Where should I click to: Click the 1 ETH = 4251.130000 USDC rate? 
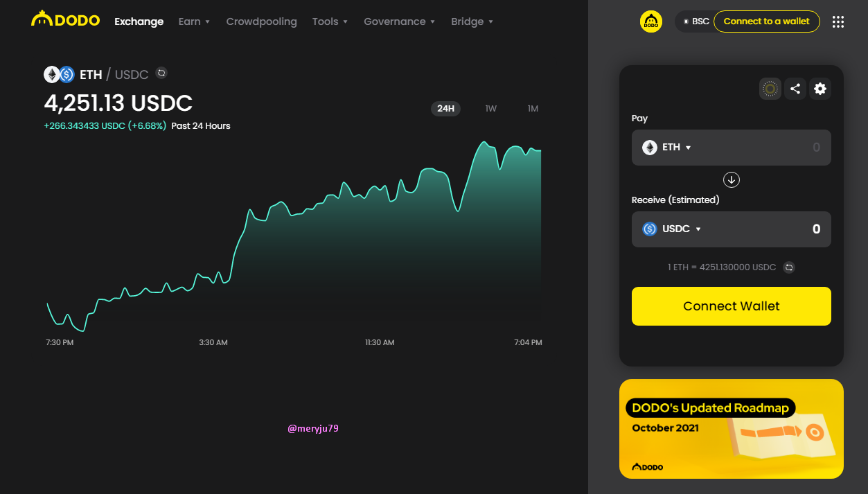(722, 267)
